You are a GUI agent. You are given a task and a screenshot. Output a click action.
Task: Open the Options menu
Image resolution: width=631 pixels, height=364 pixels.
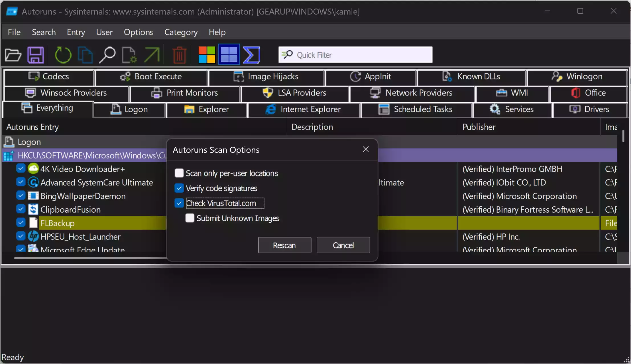click(138, 32)
